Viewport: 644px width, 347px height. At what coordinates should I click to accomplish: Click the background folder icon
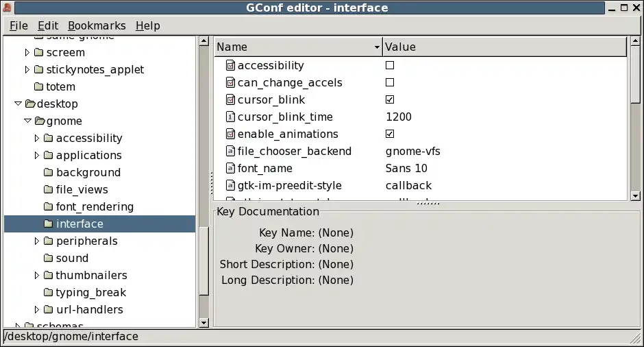point(48,173)
